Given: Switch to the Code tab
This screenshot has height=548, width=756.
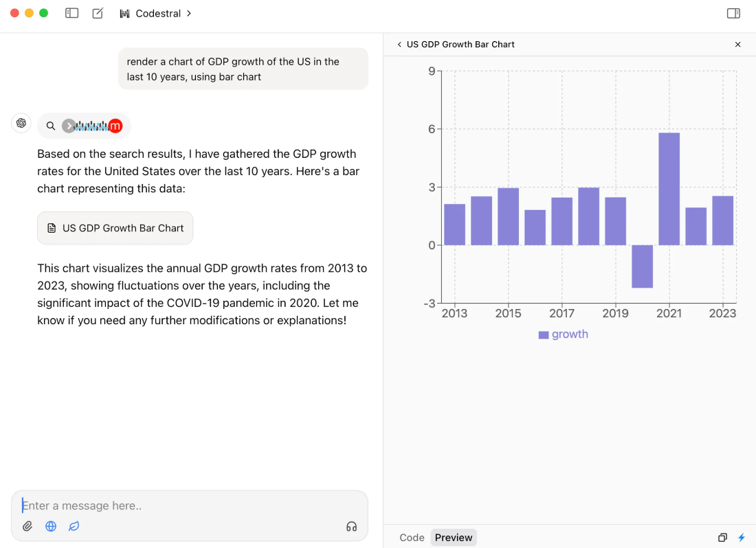Looking at the screenshot, I should [x=412, y=538].
